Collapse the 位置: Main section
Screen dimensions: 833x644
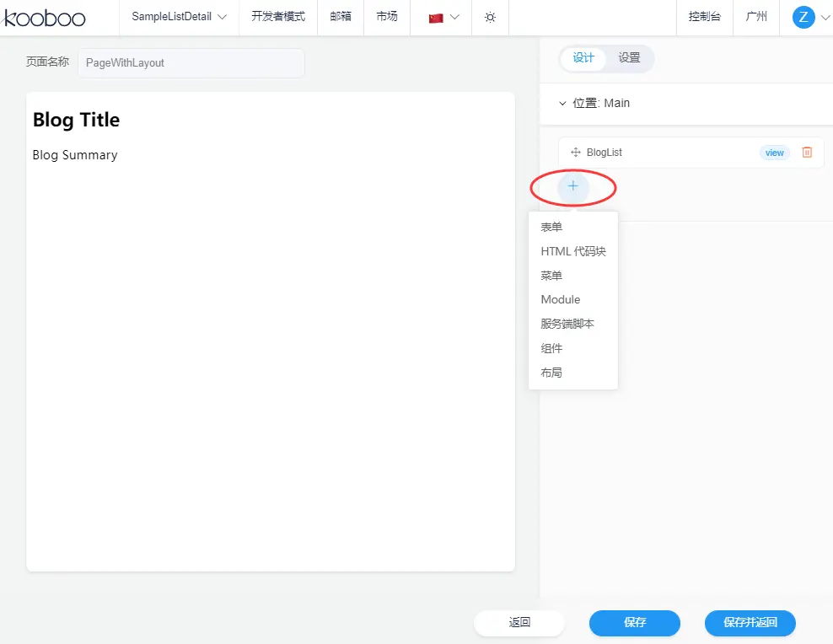[x=563, y=104]
